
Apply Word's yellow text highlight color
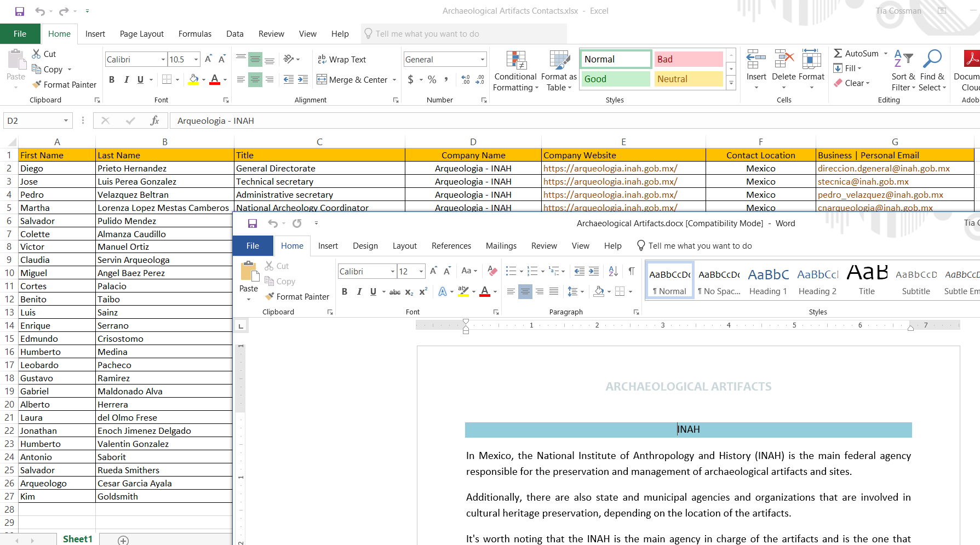click(x=463, y=292)
